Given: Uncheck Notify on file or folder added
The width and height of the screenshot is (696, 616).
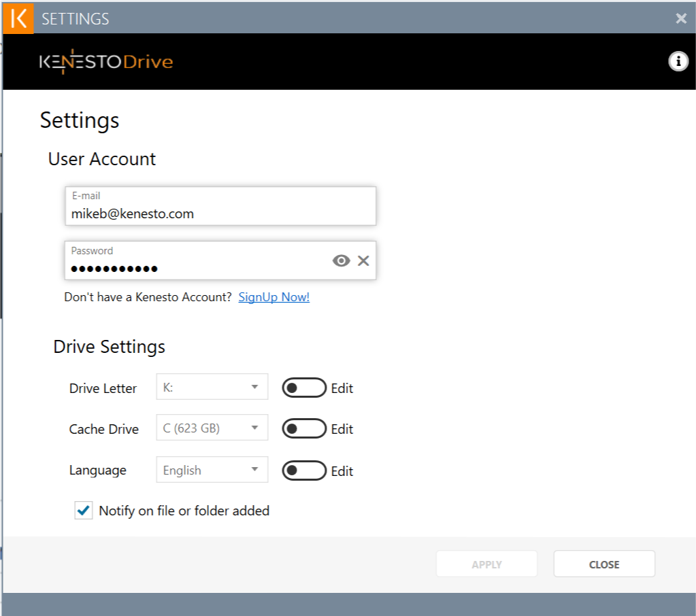Looking at the screenshot, I should pos(84,511).
